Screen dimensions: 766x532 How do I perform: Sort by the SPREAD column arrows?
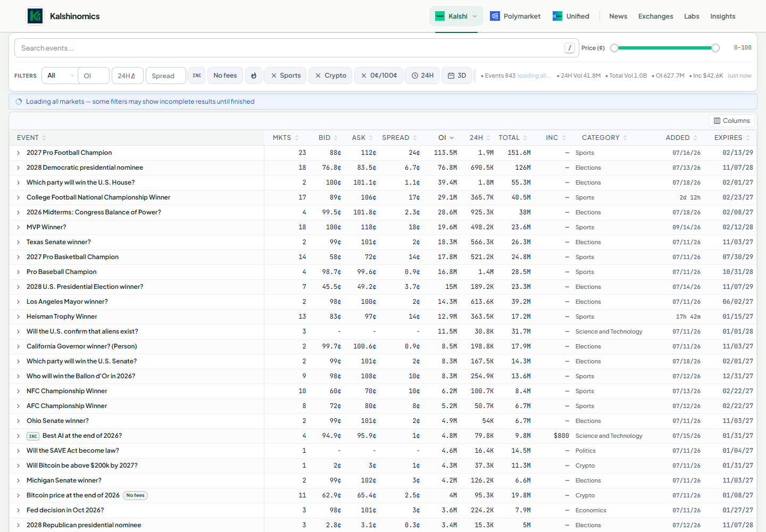pos(415,138)
